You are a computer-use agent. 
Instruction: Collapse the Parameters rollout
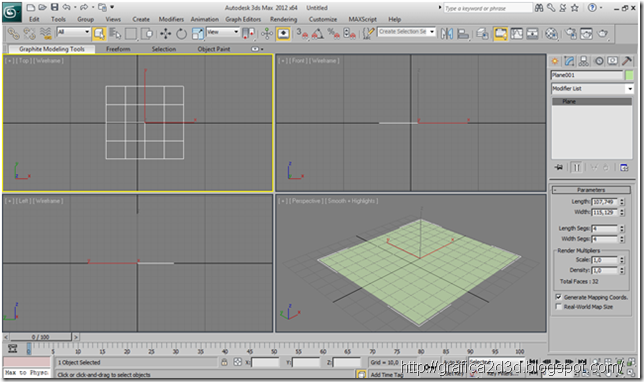591,190
